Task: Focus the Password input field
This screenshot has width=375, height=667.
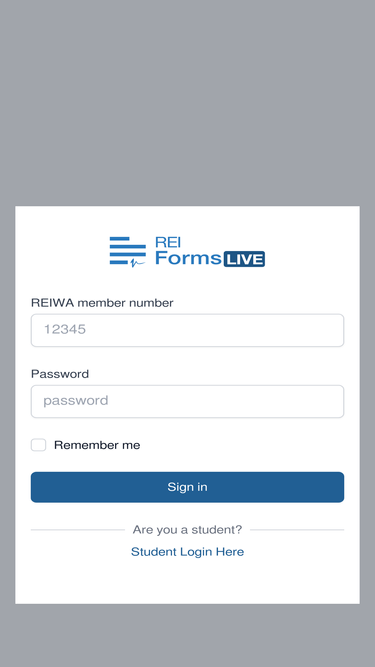Action: (188, 401)
